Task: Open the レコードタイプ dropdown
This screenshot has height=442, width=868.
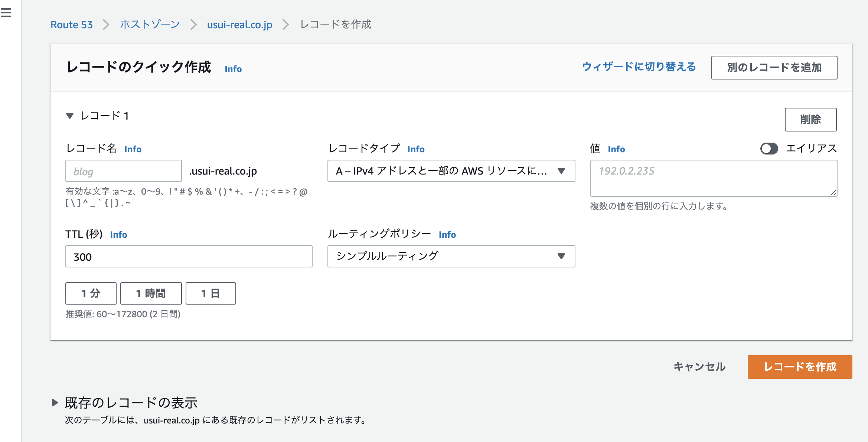Action: pos(451,171)
